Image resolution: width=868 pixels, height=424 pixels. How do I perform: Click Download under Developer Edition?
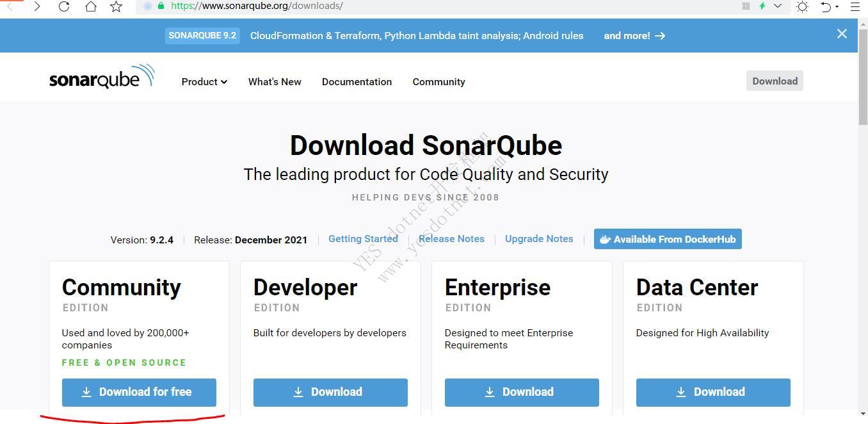coord(330,392)
